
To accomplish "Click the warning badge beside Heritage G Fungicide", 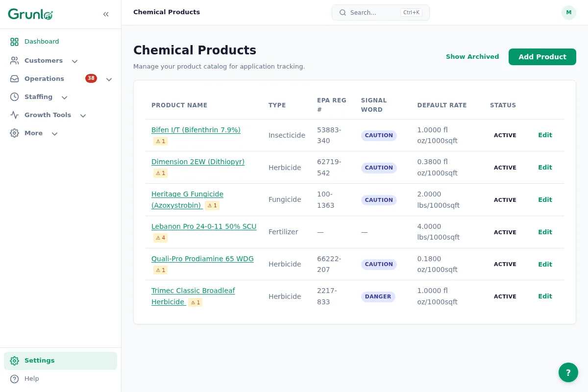I will [x=212, y=205].
